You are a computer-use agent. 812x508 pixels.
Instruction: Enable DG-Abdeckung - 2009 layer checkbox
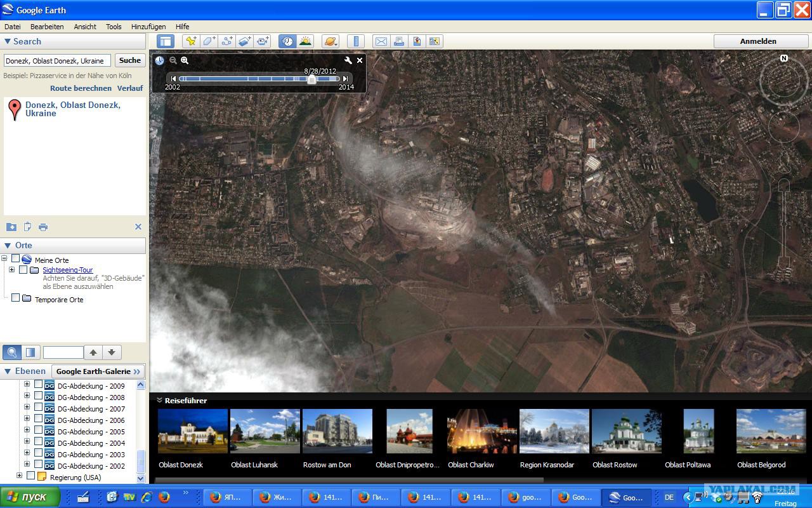[38, 384]
